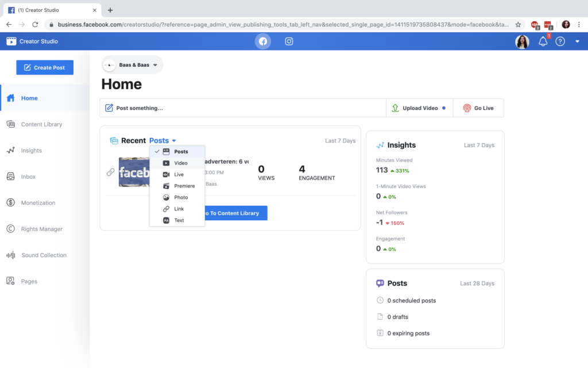Select Posts in the dropdown list
Viewport: 588px width, 368px height.
point(177,152)
